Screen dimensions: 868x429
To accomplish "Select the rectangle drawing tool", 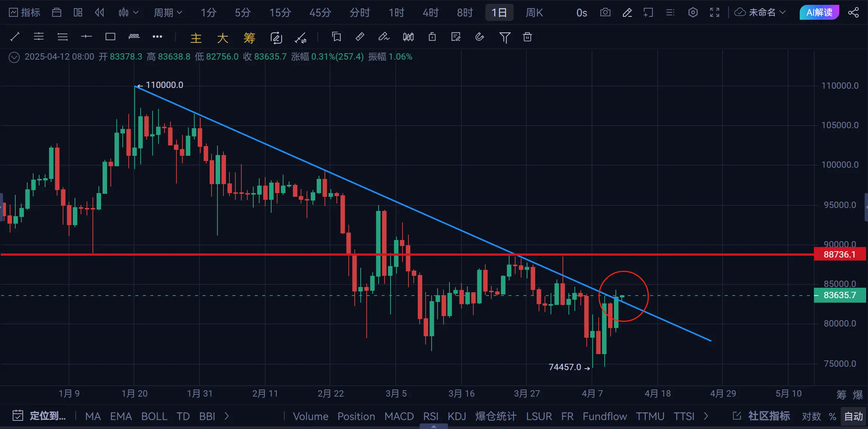I will coord(110,37).
